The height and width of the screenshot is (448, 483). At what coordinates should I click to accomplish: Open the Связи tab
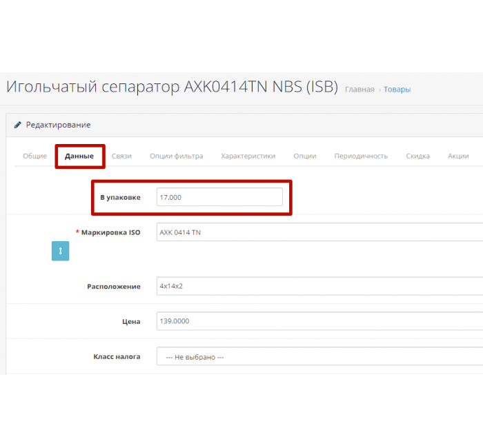121,156
